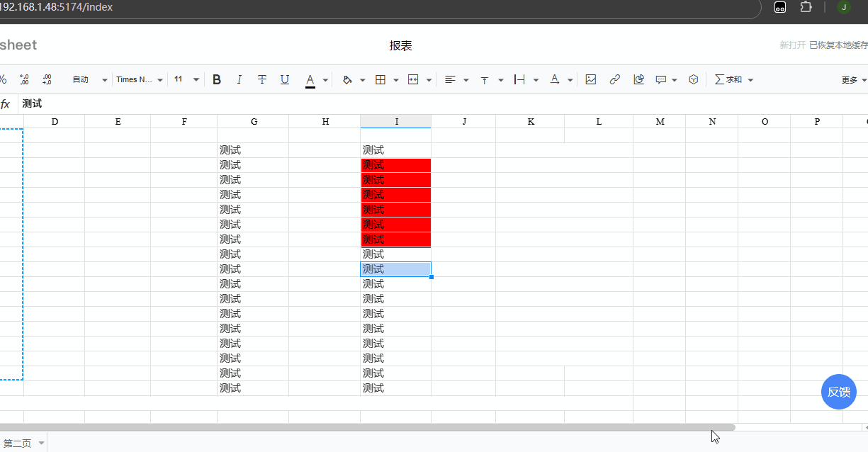Screen dimensions: 868x452
Task: Click the vertical alignment icon
Action: 485,80
